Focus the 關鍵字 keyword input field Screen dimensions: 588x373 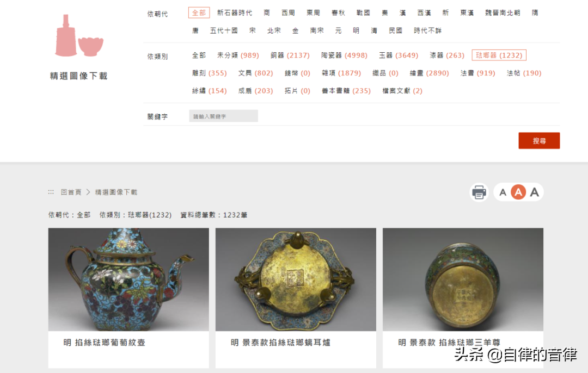click(x=224, y=116)
